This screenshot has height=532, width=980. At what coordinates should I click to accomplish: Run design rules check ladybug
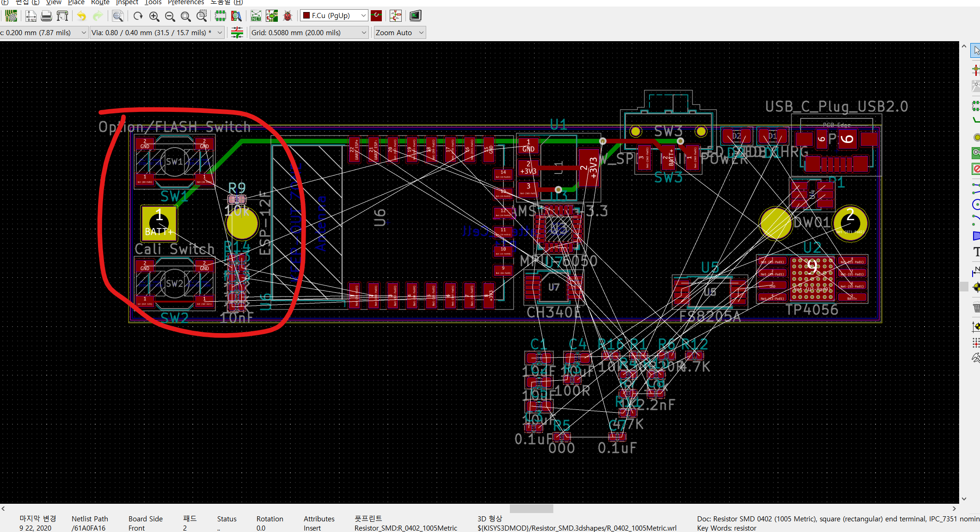pos(288,16)
